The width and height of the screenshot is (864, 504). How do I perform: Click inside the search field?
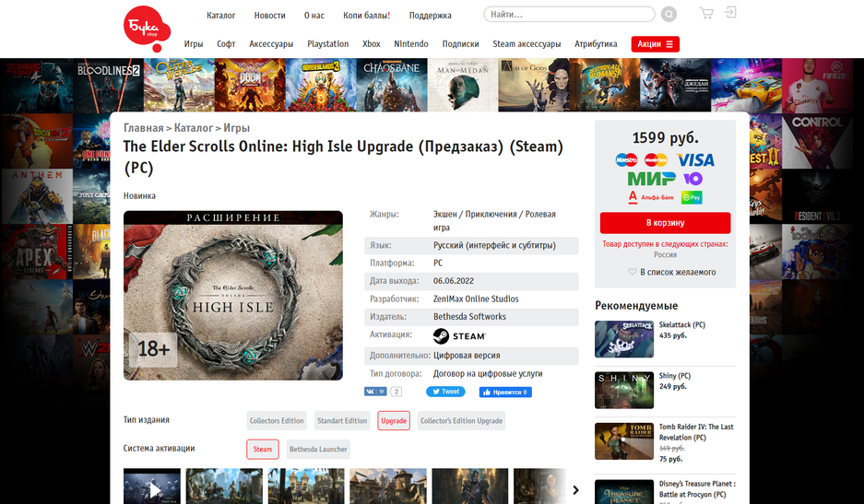coord(569,15)
